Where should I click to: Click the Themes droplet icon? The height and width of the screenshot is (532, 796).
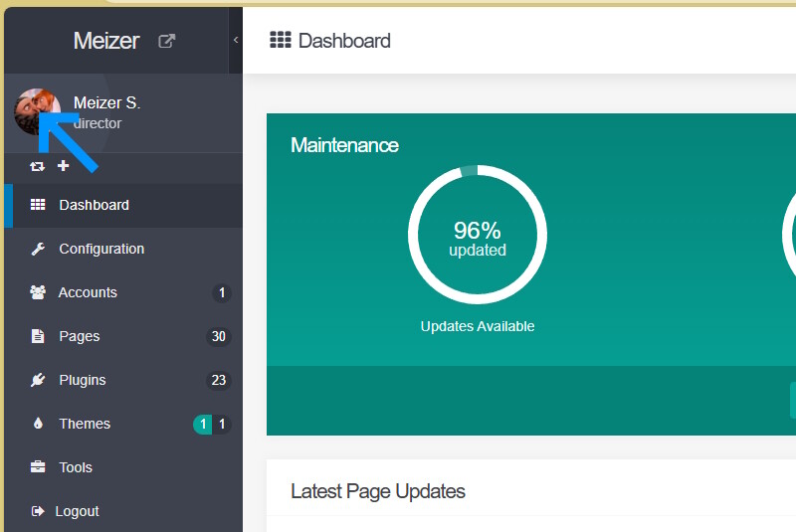coord(38,424)
